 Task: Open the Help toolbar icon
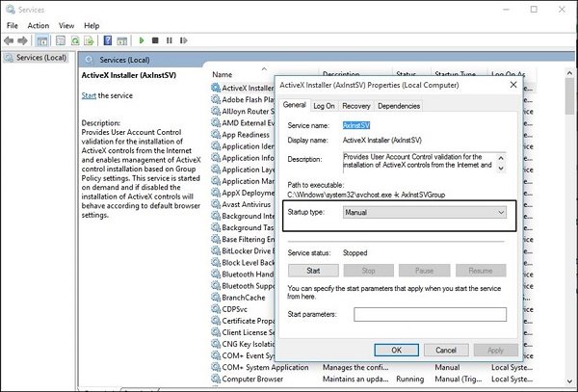pyautogui.click(x=108, y=40)
